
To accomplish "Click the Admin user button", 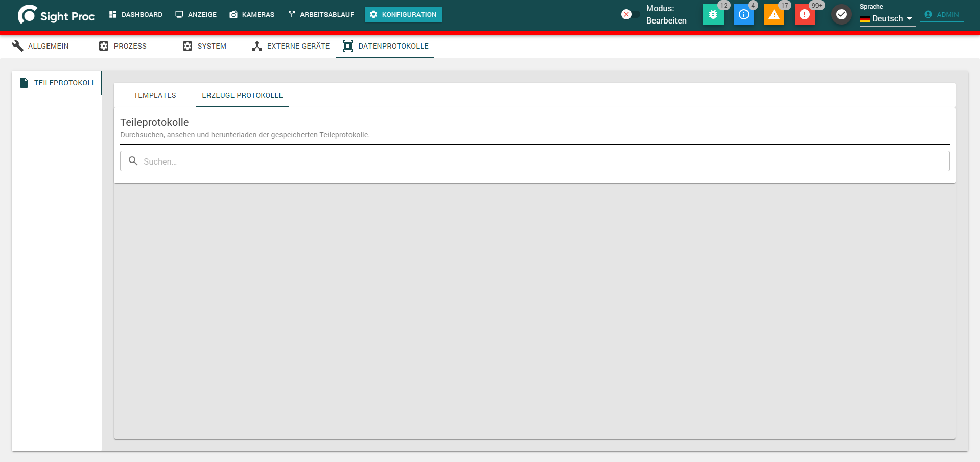I will tap(942, 14).
